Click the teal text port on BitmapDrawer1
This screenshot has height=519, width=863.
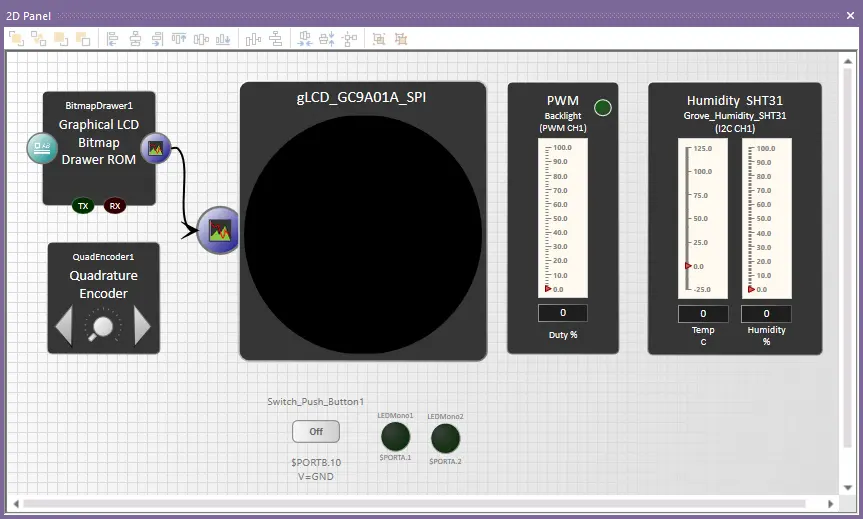click(42, 148)
